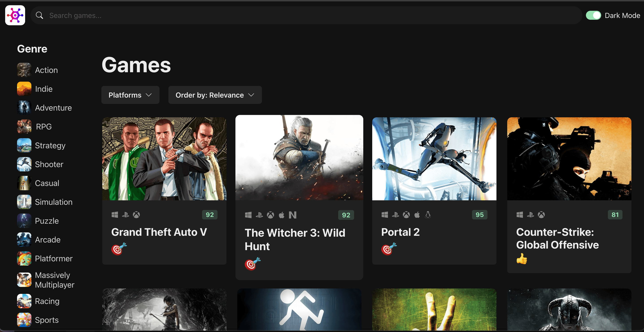The height and width of the screenshot is (332, 644).
Task: Click Xbox icon on Grand Theft Auto V card
Action: (136, 215)
